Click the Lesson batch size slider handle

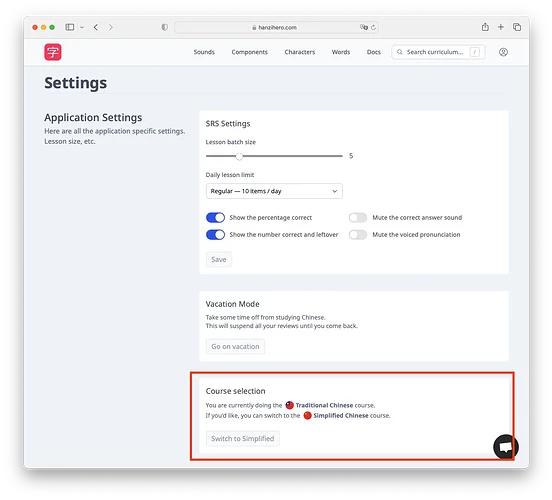(x=239, y=156)
